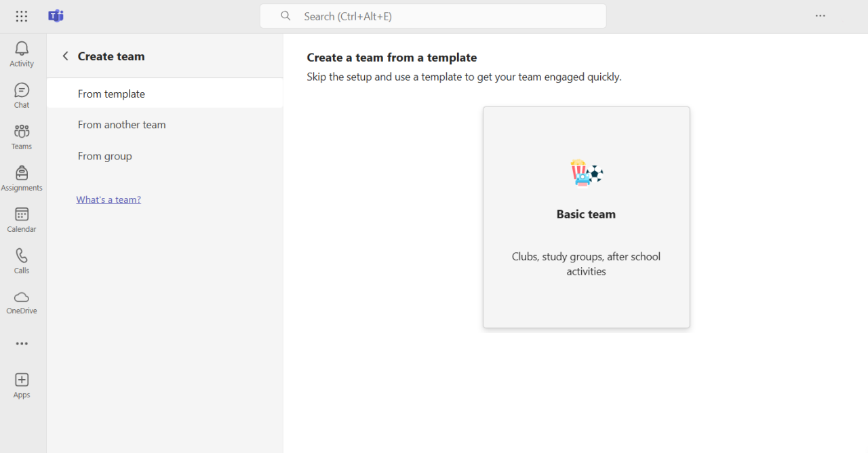Click the Basic team popcorn and soccer icon
The height and width of the screenshot is (453, 868).
point(587,173)
